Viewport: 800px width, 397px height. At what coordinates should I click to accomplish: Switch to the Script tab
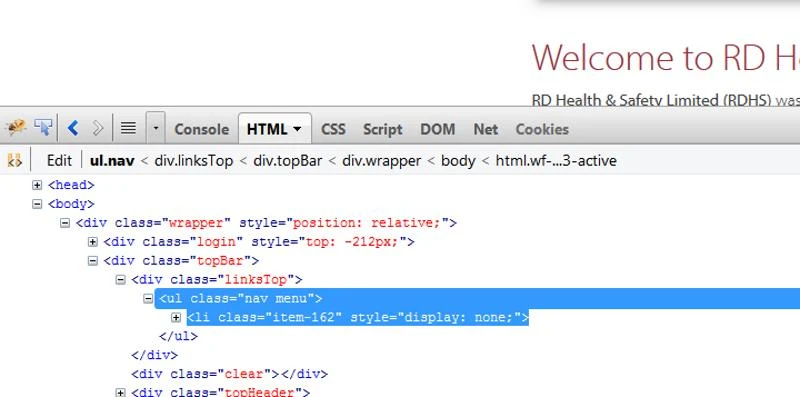[383, 130]
